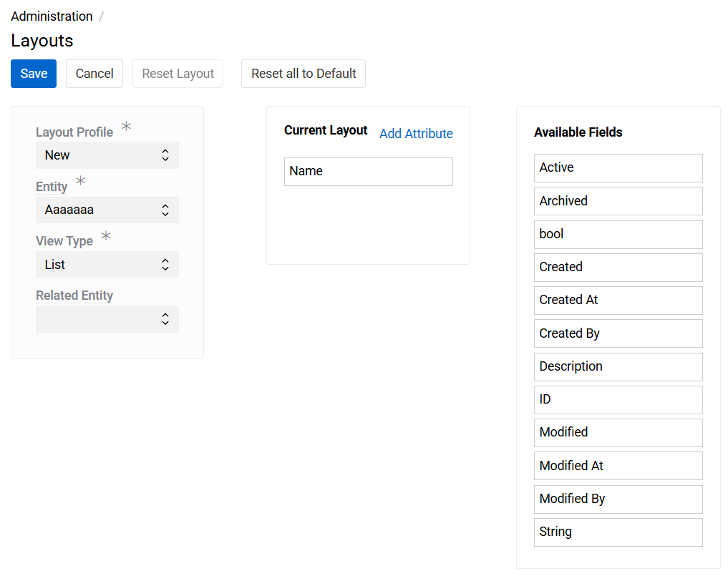Pick the bool field from Available Fields
Viewport: 728px width, 576px height.
(618, 235)
